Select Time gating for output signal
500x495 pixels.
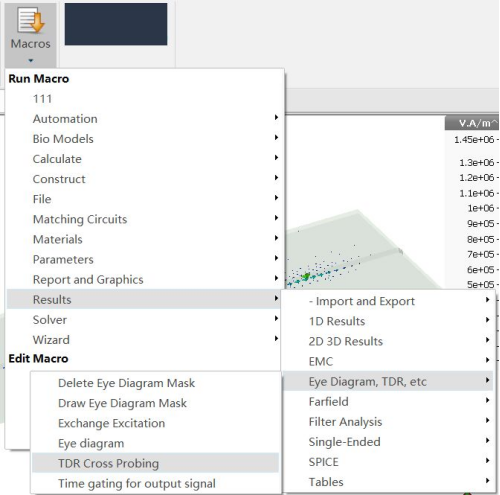click(x=155, y=483)
